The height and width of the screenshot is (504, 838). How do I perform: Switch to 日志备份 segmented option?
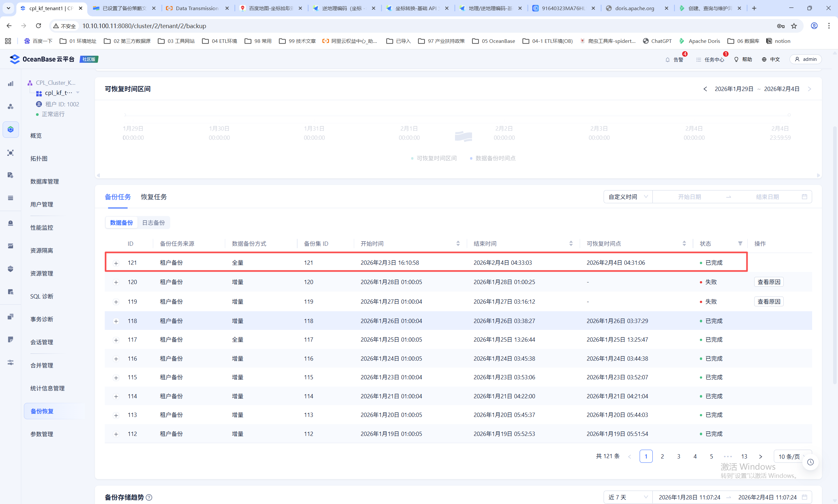(153, 223)
